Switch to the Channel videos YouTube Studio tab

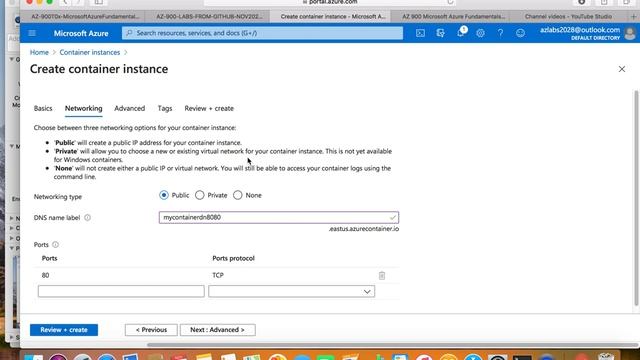coord(568,17)
